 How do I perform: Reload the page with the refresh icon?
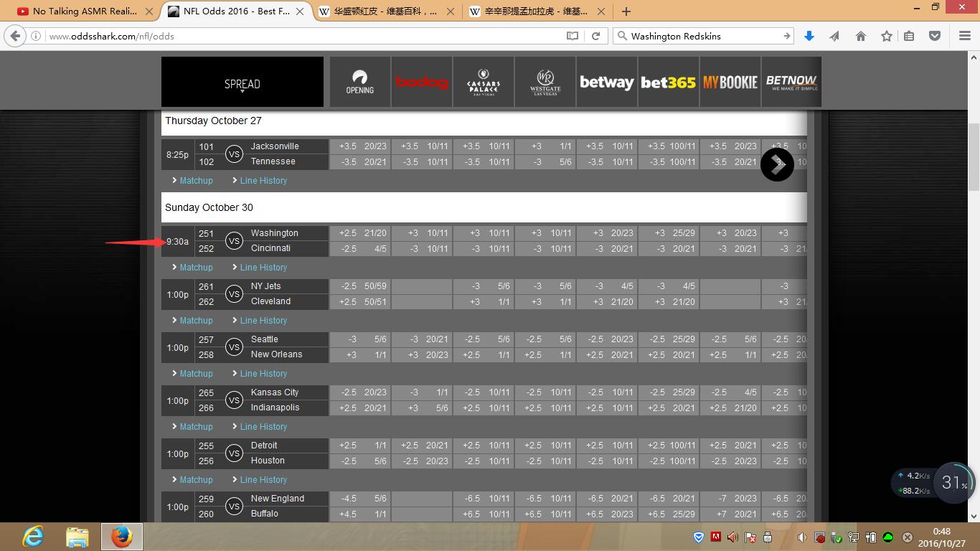click(595, 36)
